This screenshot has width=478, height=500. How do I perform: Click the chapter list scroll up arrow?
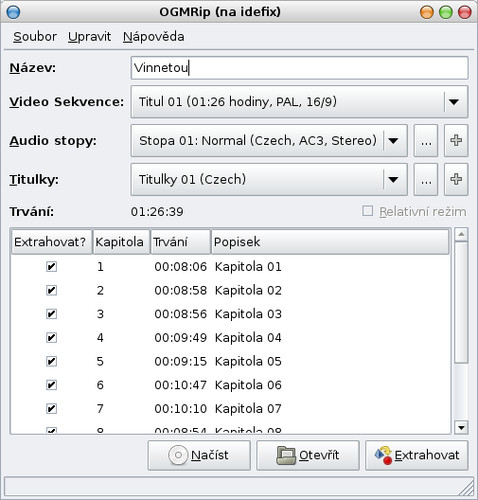click(461, 234)
